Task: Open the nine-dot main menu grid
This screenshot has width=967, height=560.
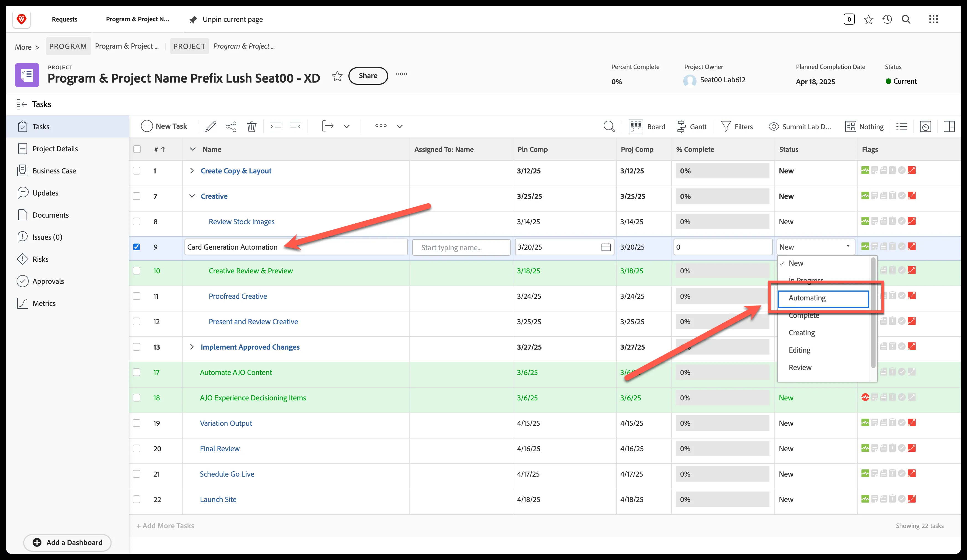Action: pos(934,19)
